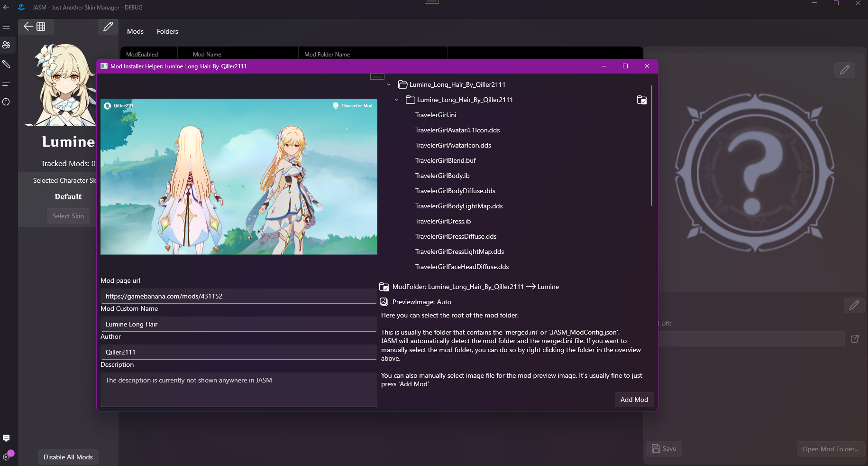This screenshot has height=466, width=868.
Task: Go back using title bar arrow
Action: coord(6,7)
